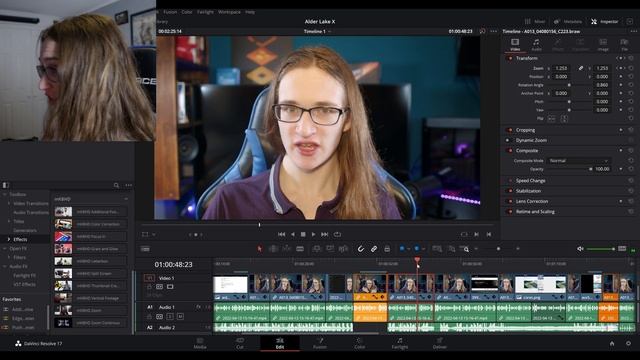Click the Flip horizontal icon
This screenshot has height=360, width=640.
point(551,119)
